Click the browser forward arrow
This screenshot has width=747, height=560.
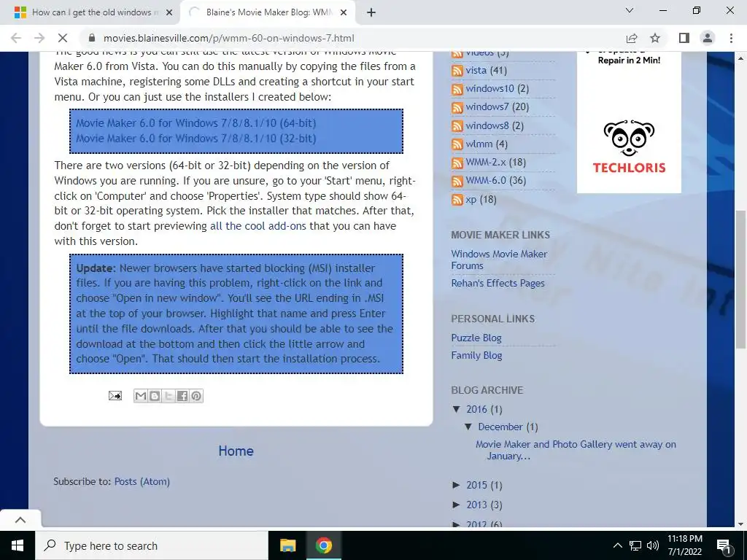coord(39,38)
